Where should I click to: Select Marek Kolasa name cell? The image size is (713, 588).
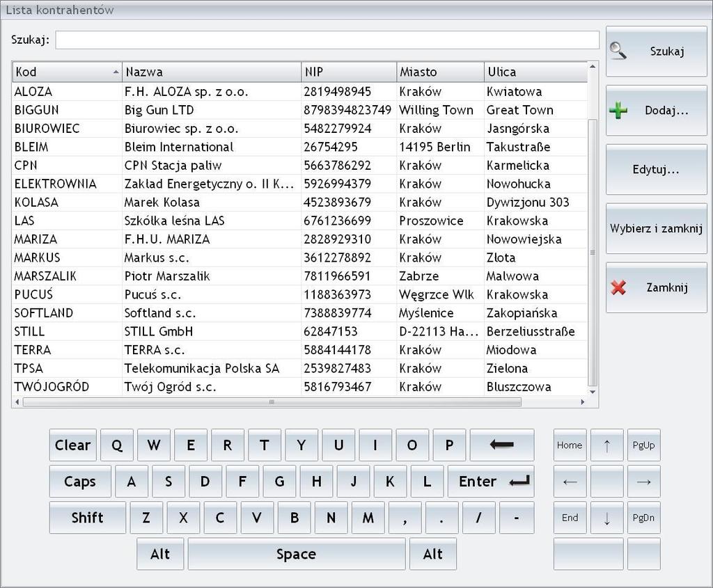pyautogui.click(x=212, y=202)
